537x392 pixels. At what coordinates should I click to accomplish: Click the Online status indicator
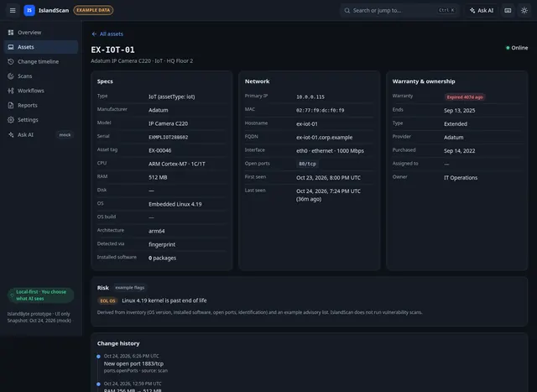point(517,48)
